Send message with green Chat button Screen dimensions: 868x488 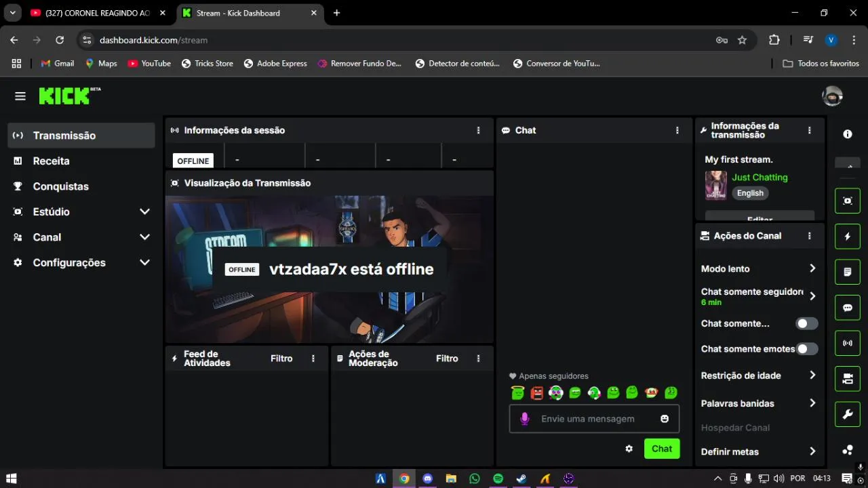[662, 449]
